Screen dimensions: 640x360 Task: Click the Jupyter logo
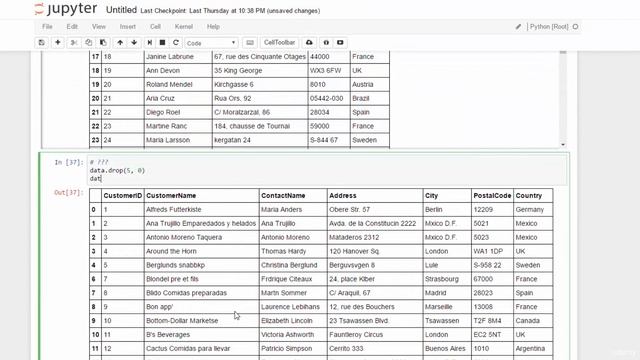coord(66,9)
